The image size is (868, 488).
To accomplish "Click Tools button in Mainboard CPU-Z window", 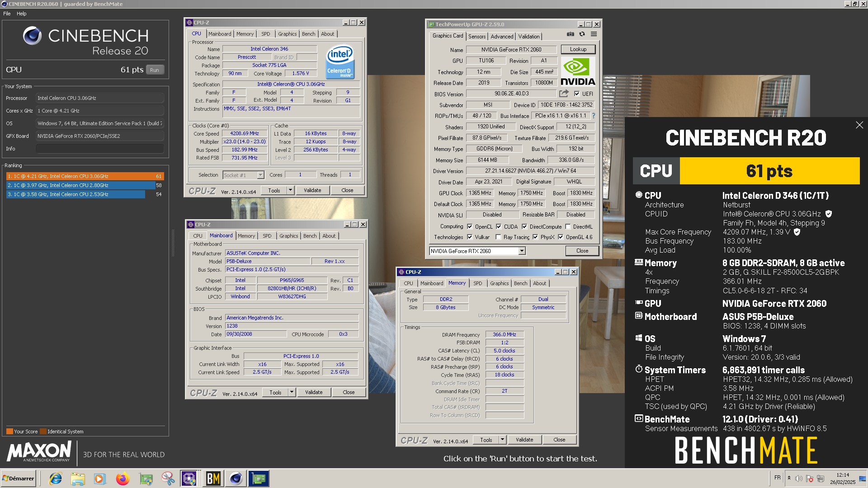I will click(x=275, y=392).
